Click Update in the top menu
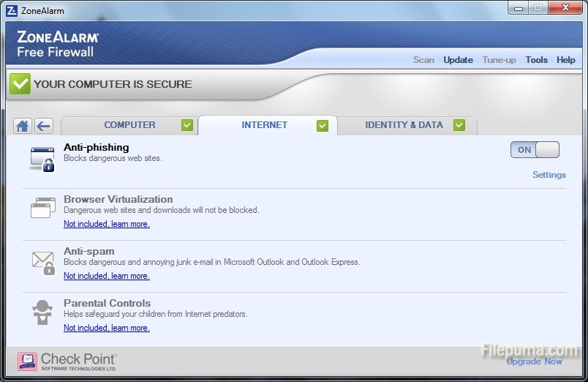588x382 pixels. point(458,60)
